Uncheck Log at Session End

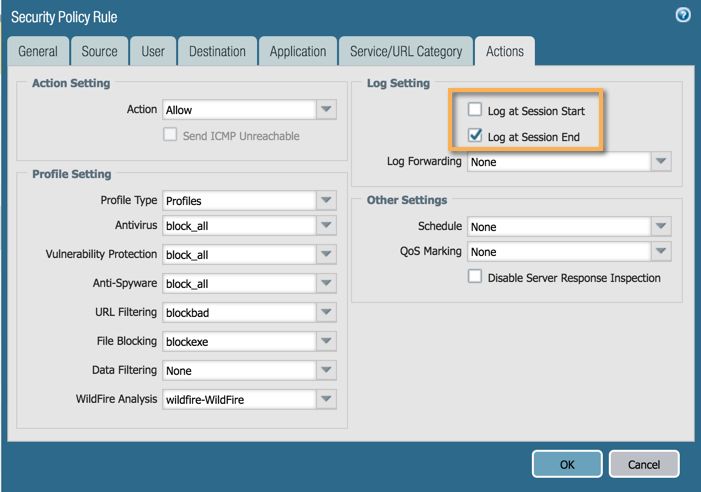coord(475,136)
